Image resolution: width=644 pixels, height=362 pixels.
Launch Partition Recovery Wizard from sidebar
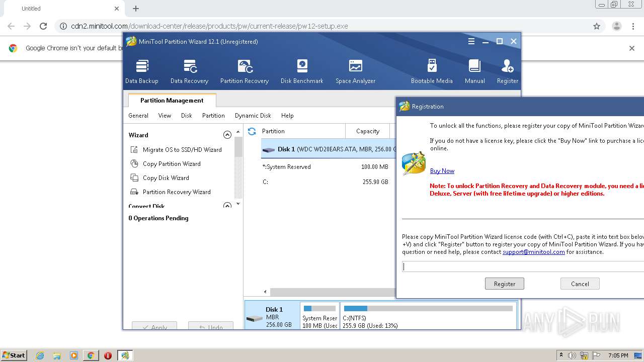point(171,192)
